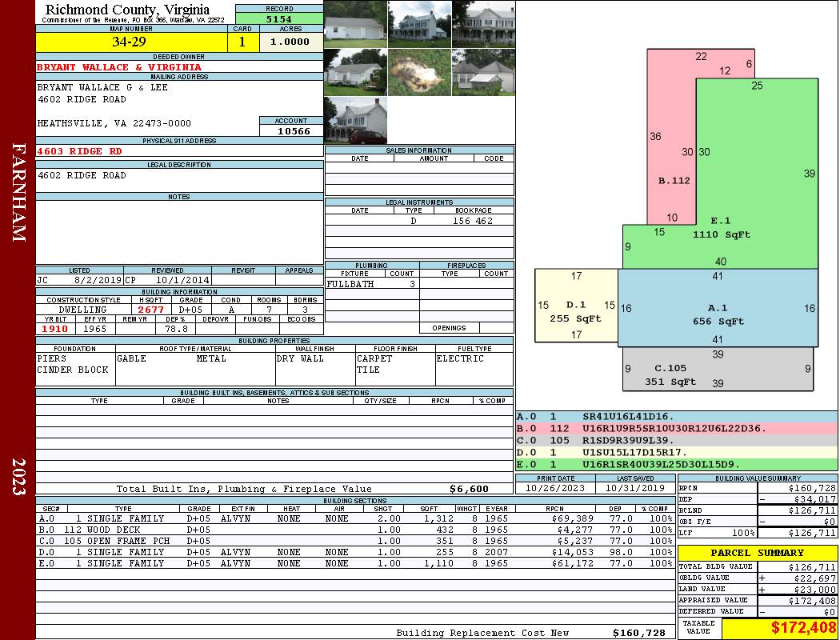Click floor finish CARPET

pyautogui.click(x=374, y=358)
